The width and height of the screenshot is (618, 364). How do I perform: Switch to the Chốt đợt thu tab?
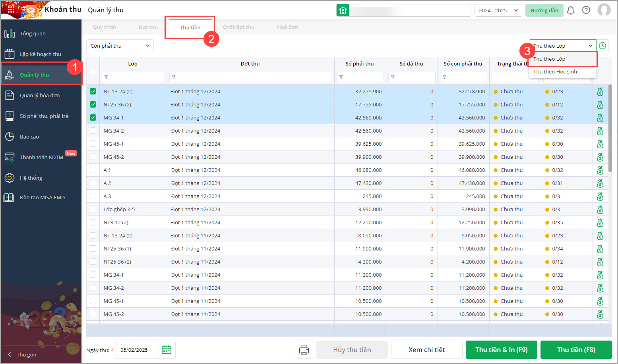tap(239, 27)
